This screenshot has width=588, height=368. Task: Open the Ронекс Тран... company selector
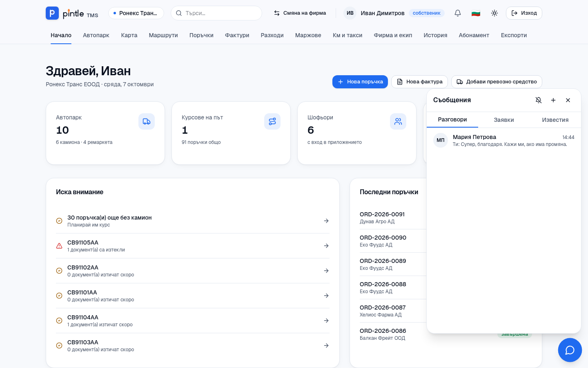pos(136,13)
